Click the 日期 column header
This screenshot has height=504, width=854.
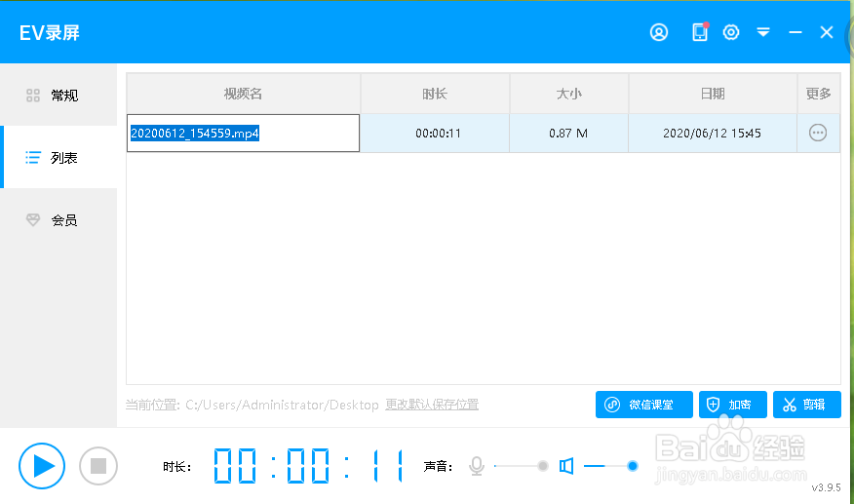[713, 94]
